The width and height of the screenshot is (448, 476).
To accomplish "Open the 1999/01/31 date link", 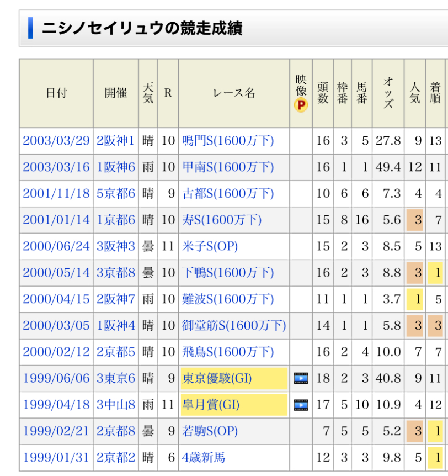I will pos(56,457).
